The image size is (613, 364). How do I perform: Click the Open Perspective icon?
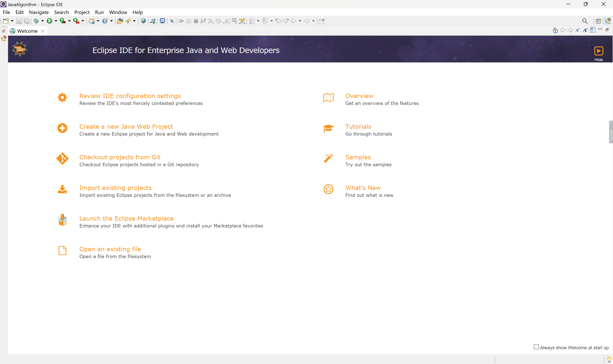pyautogui.click(x=598, y=21)
